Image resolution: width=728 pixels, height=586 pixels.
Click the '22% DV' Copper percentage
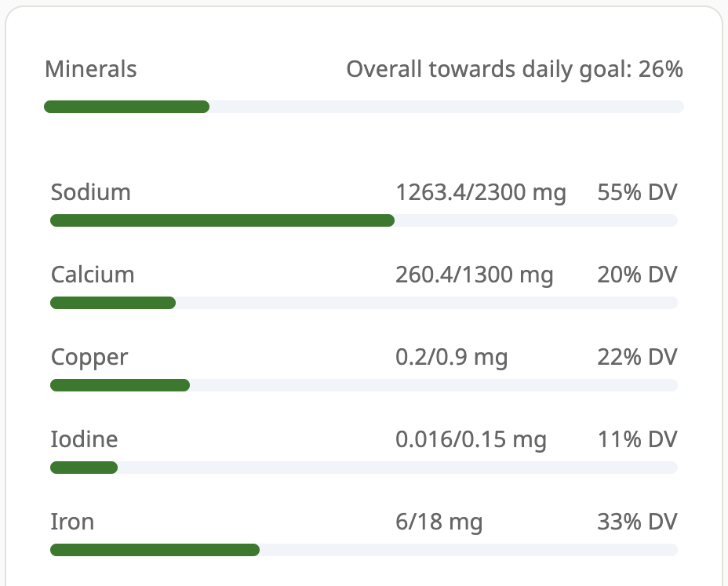click(638, 357)
